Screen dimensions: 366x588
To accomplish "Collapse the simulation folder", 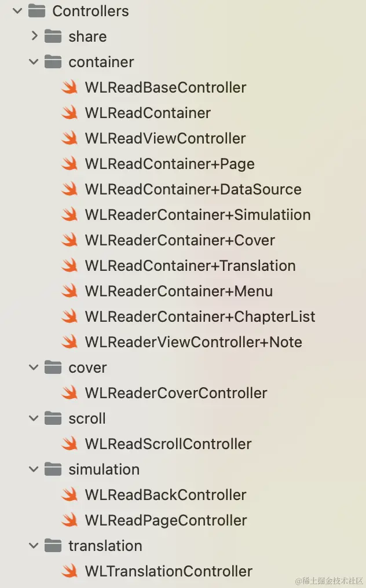I will tap(34, 469).
